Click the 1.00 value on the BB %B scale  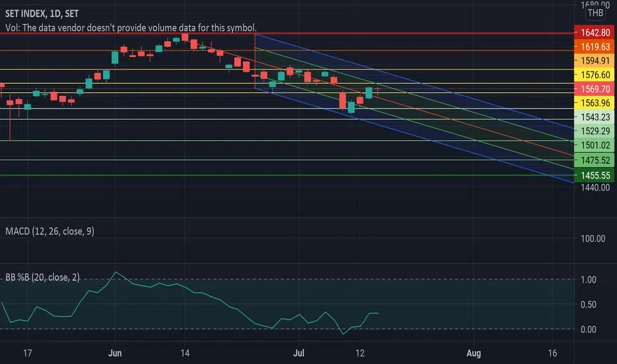pyautogui.click(x=589, y=279)
